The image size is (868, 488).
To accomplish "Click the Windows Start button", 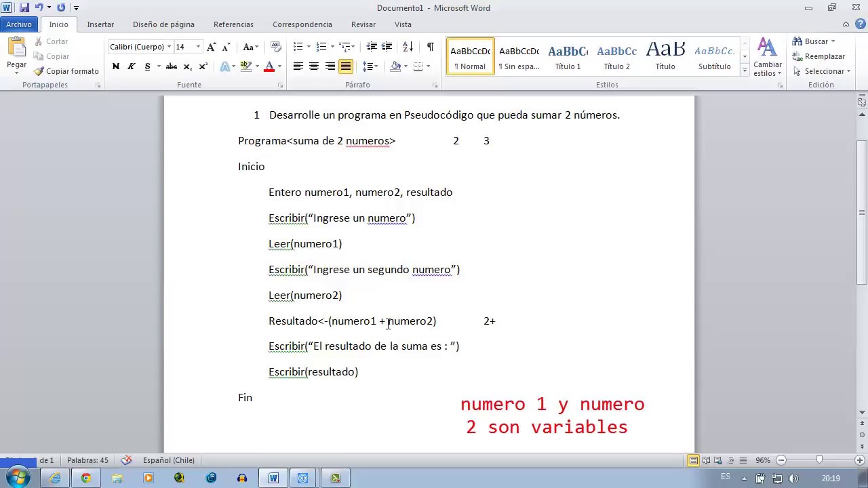I will coord(18,478).
